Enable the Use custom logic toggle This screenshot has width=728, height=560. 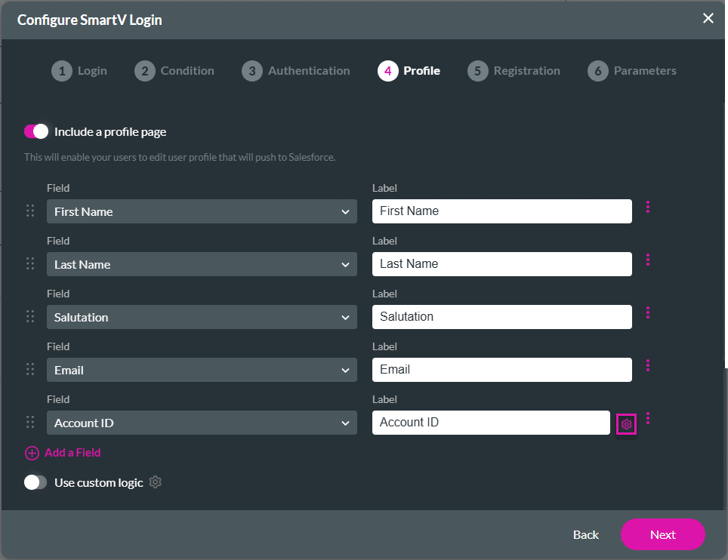35,482
